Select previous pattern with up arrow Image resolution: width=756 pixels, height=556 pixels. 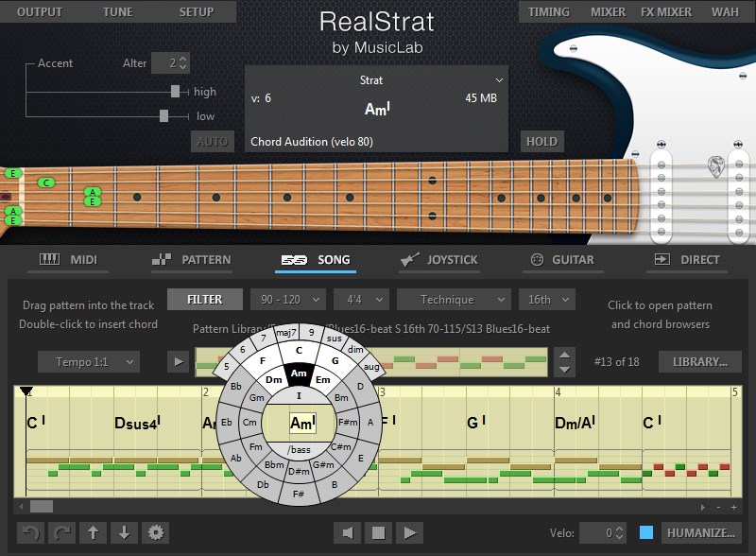(564, 356)
